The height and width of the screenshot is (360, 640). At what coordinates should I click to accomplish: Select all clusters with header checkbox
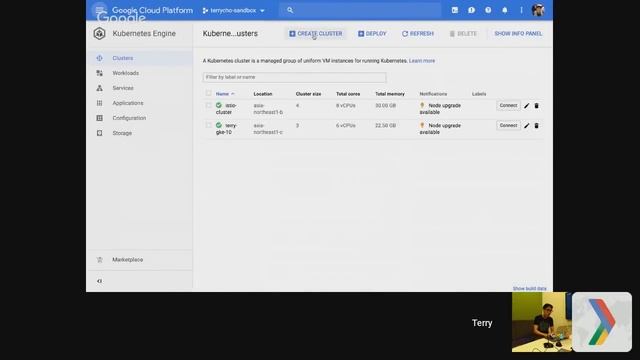pyautogui.click(x=209, y=93)
